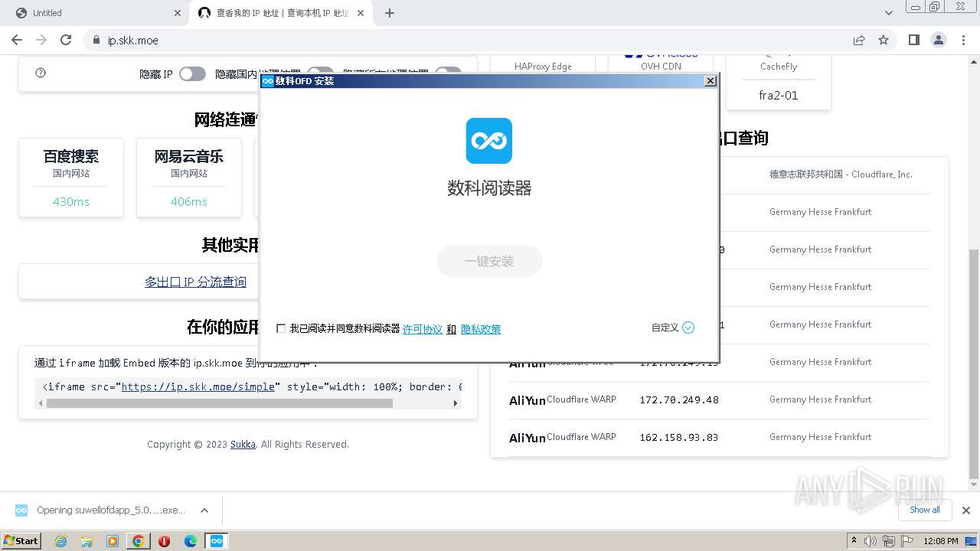Viewport: 980px width, 551px height.
Task: Switch to Chrome in taskbar
Action: coord(139,541)
